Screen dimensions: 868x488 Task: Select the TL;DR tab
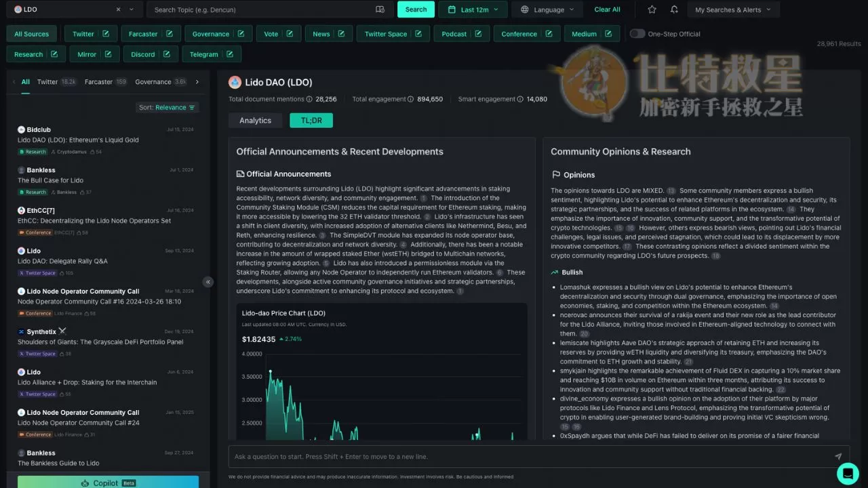(x=311, y=120)
